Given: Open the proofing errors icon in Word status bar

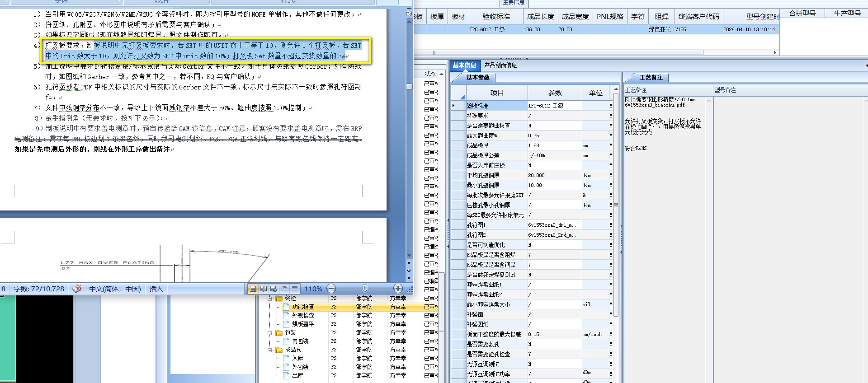Looking at the screenshot, I should pos(77,289).
